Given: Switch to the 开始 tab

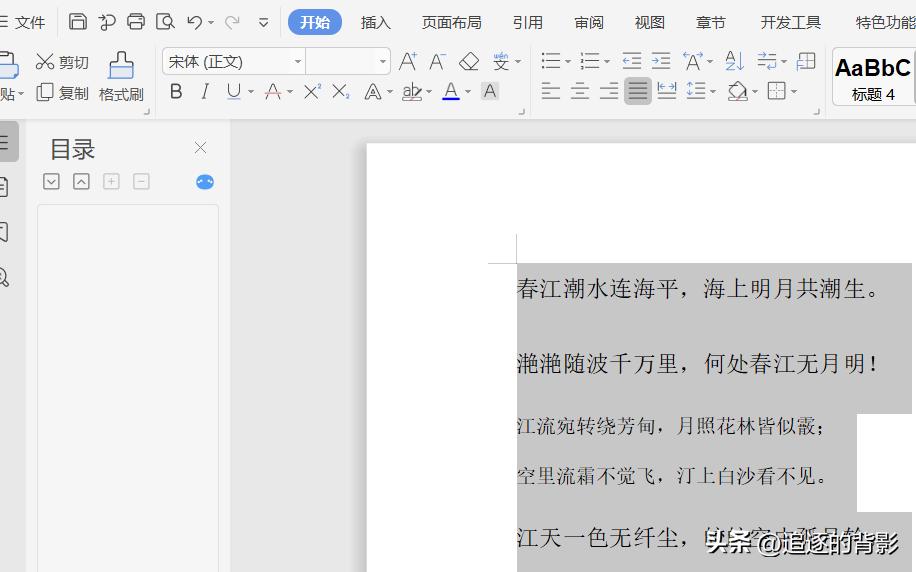Looking at the screenshot, I should pos(315,23).
